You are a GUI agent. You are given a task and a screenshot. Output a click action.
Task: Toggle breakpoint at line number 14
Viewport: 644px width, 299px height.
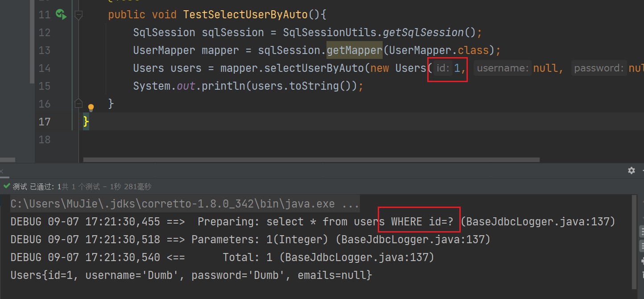(45, 68)
